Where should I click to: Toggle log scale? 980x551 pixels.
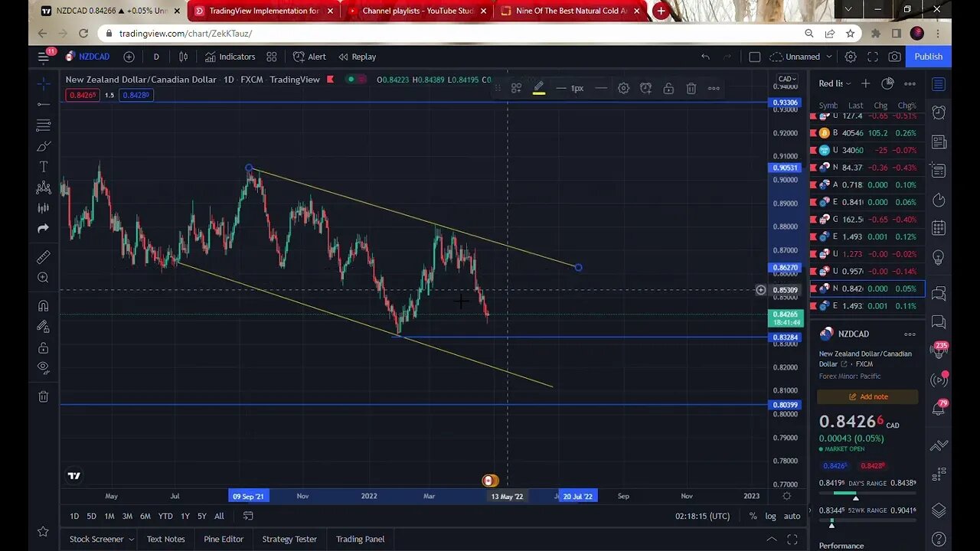tap(770, 516)
